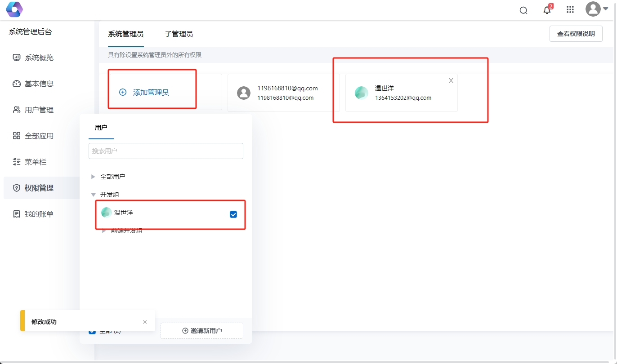Expand the 前端开发组 tree node

pyautogui.click(x=104, y=231)
